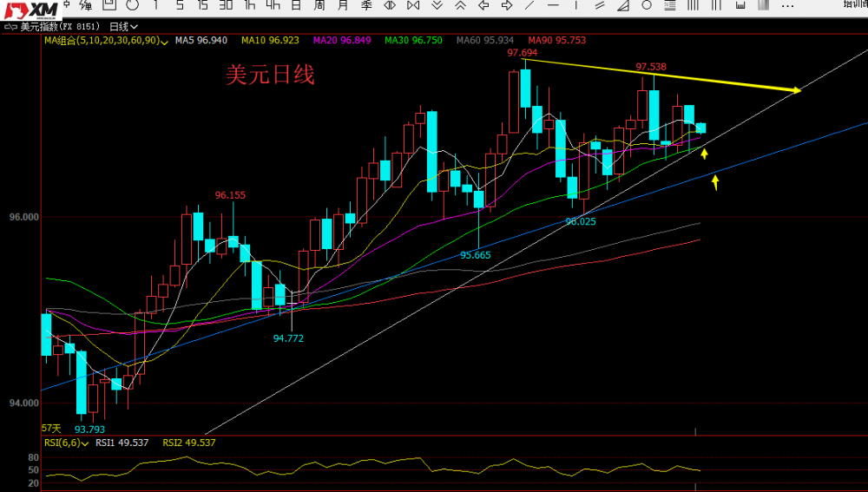Select the monthly 月 period button
Image resolution: width=868 pixels, height=492 pixels.
[x=343, y=5]
